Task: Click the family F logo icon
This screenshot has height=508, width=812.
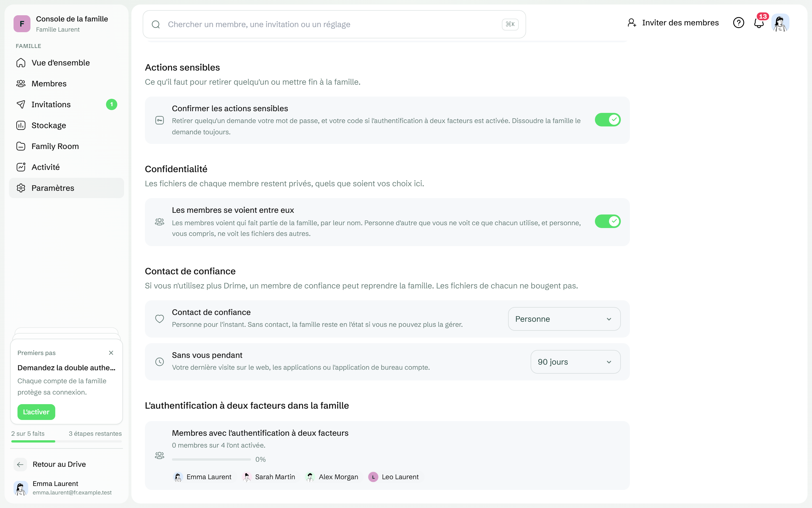Action: 22,24
